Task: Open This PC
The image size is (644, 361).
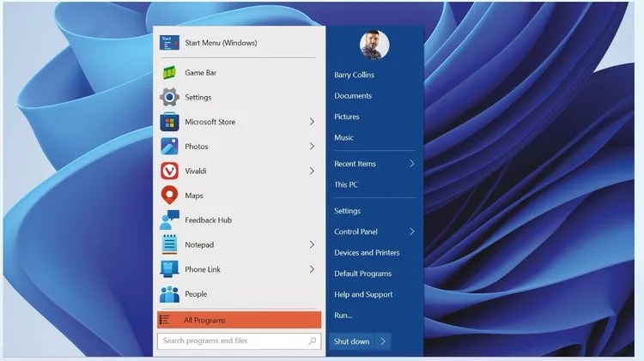Action: [346, 184]
